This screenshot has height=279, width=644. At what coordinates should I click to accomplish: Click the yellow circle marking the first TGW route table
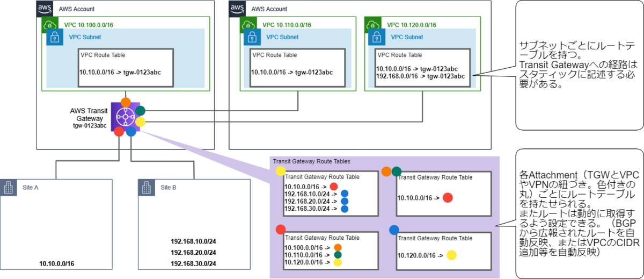pos(280,171)
